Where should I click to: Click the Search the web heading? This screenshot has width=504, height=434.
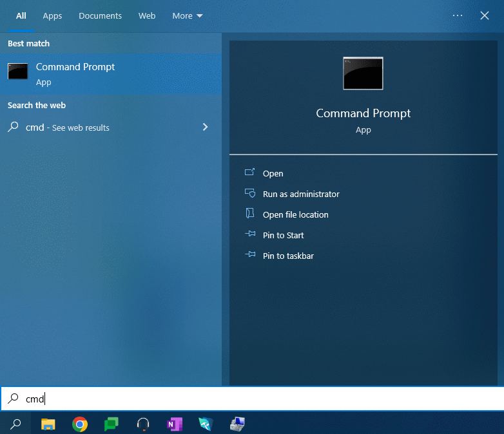click(37, 106)
